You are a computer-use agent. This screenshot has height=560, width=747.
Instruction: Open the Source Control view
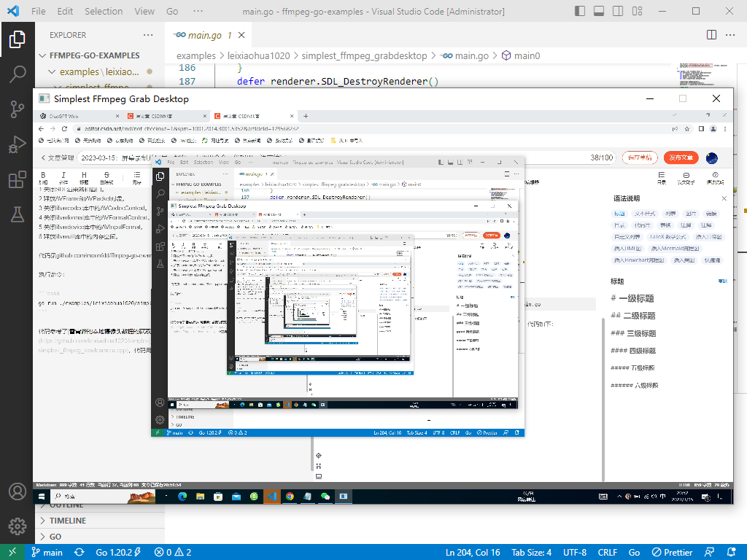point(18,109)
